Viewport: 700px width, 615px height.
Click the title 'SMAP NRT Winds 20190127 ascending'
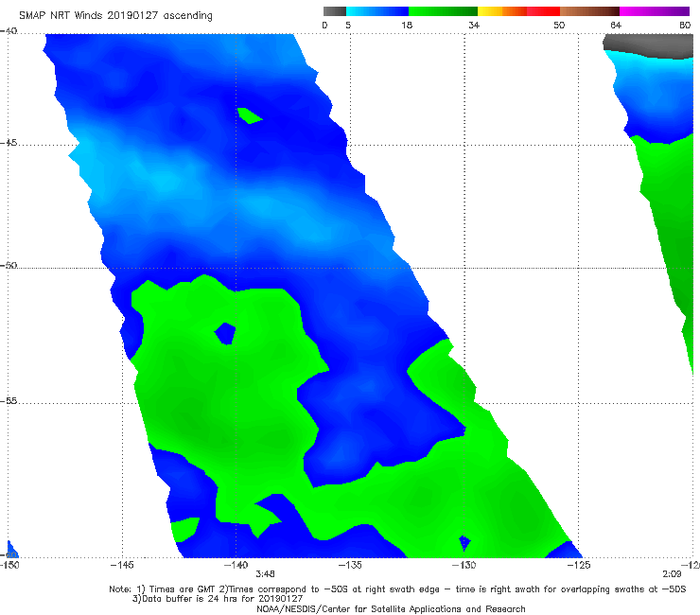click(x=115, y=15)
